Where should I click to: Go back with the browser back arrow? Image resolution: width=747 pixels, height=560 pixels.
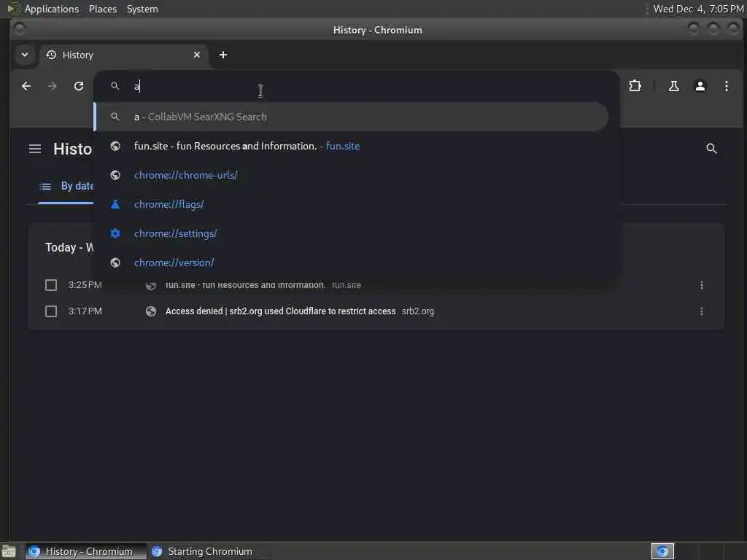27,86
